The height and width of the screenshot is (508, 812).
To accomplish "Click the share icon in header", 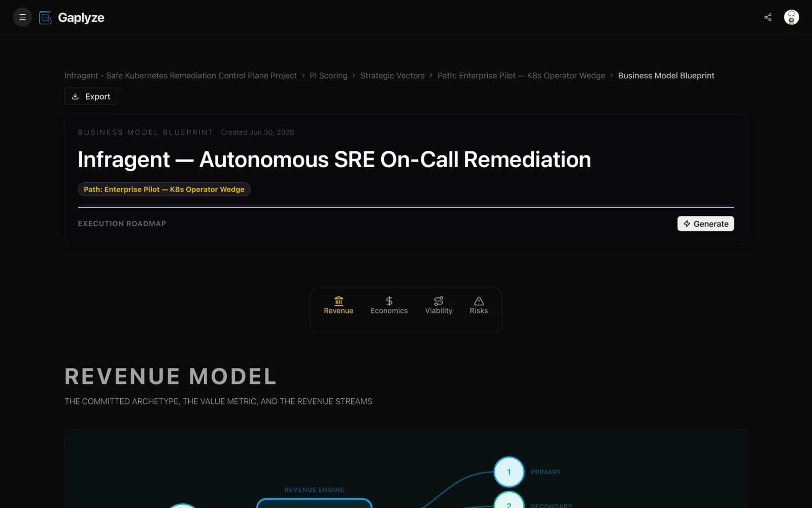I will (x=768, y=17).
